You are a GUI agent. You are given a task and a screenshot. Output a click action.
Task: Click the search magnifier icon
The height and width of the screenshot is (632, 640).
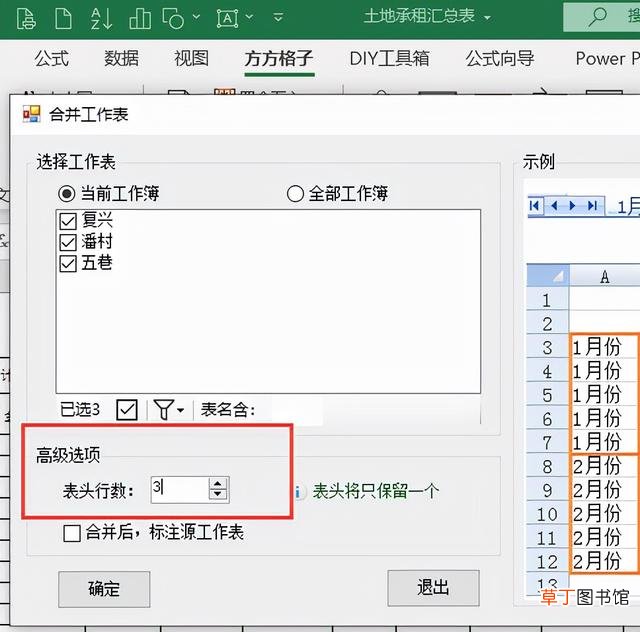click(x=598, y=17)
